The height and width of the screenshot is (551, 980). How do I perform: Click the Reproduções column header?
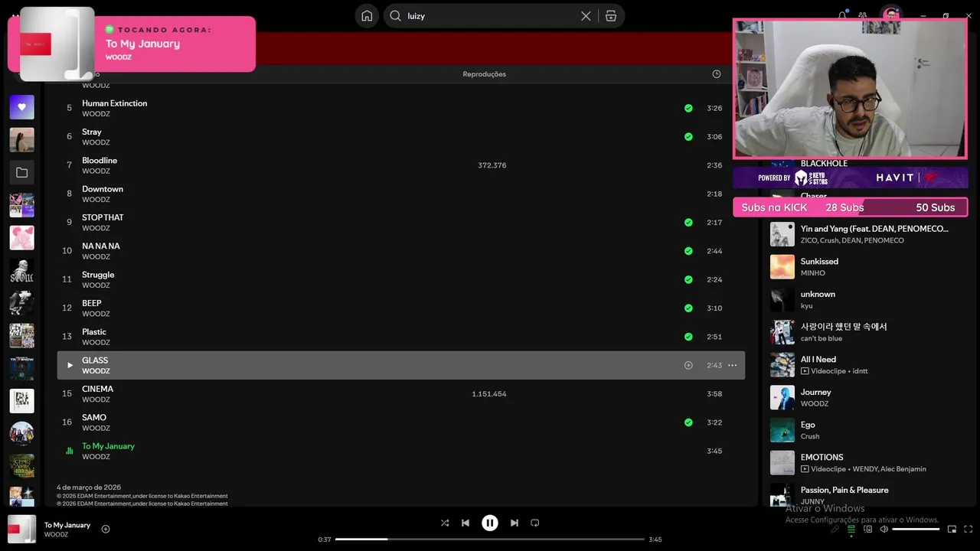(x=484, y=74)
